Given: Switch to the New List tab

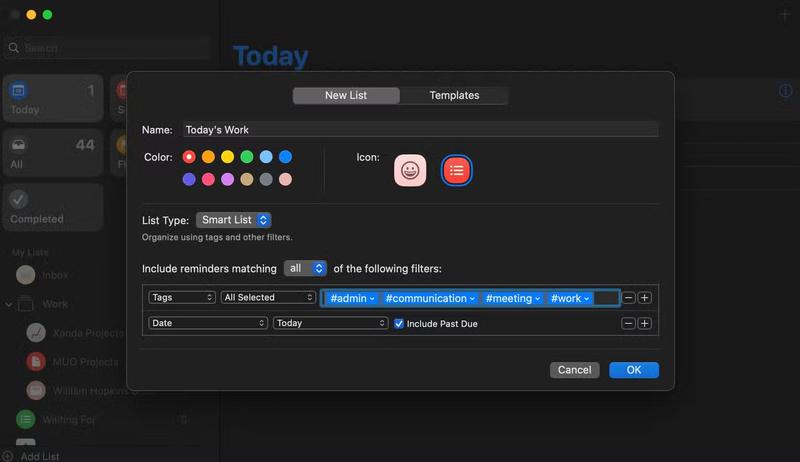Looking at the screenshot, I should tap(346, 95).
